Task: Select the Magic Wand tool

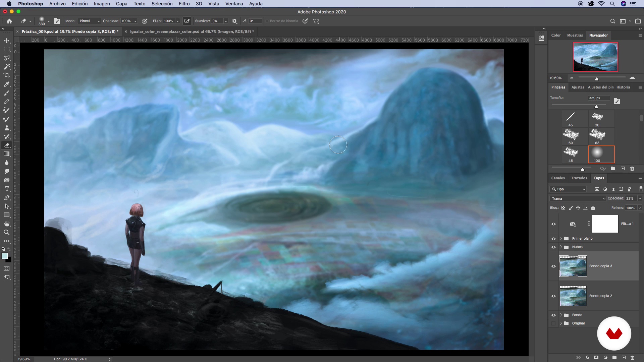Action: coord(7,67)
